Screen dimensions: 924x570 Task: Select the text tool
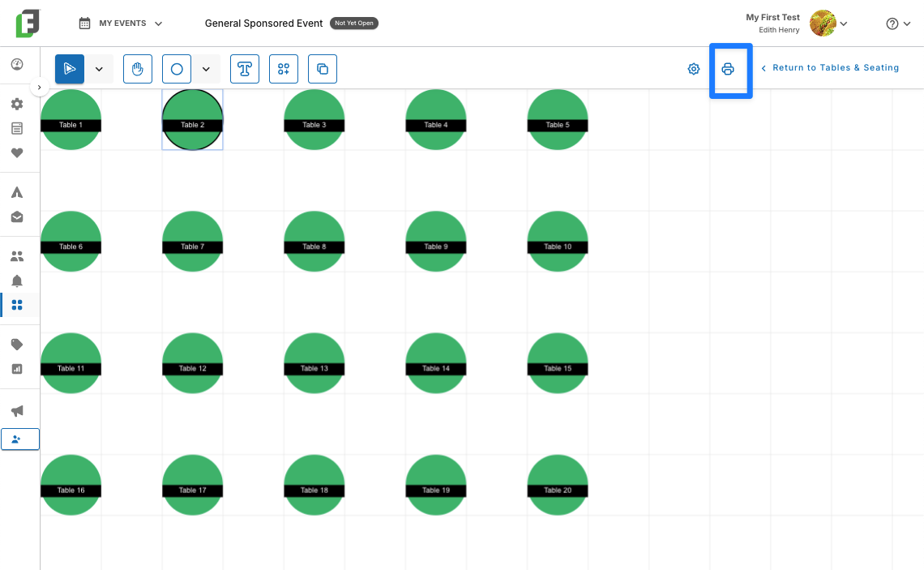pyautogui.click(x=245, y=69)
